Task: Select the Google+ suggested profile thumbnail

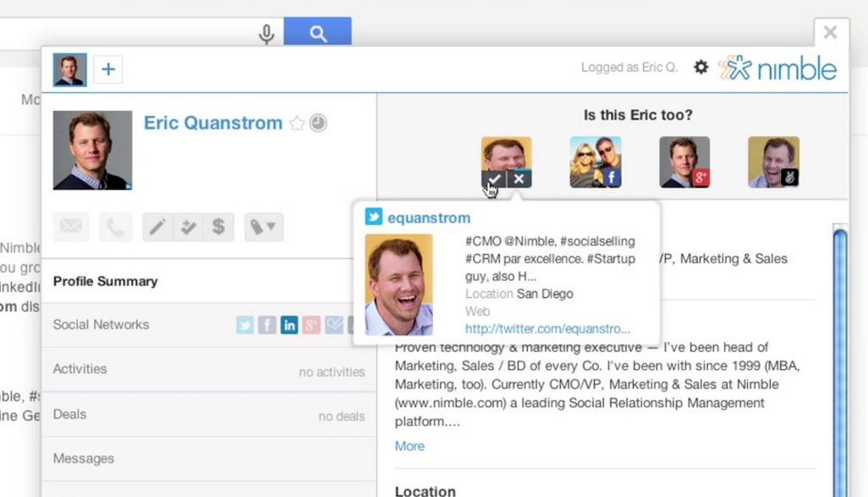Action: click(684, 162)
